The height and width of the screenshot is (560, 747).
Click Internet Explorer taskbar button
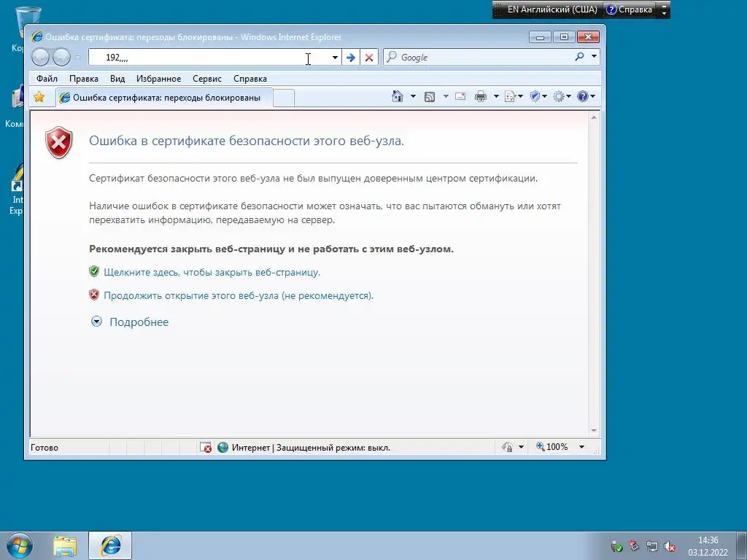tap(110, 545)
